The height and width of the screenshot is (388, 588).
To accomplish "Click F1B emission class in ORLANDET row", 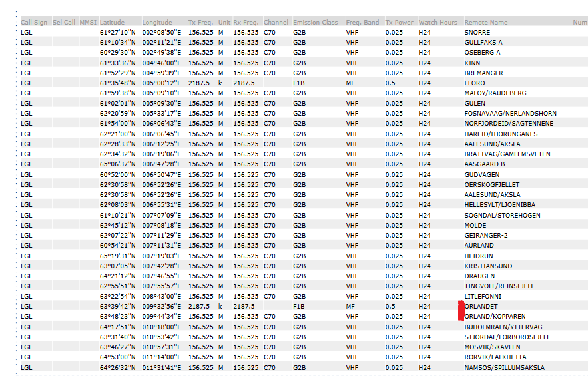I will 298,306.
